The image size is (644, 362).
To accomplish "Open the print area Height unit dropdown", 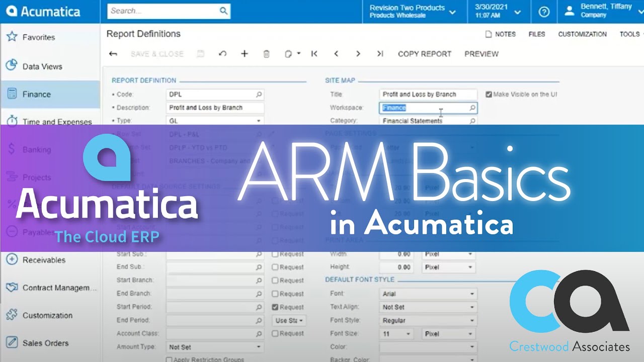I will (449, 267).
